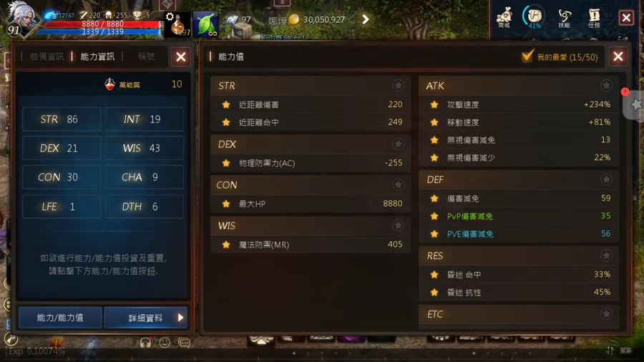Open the quest scroll icon
The image size is (644, 362).
click(x=594, y=18)
